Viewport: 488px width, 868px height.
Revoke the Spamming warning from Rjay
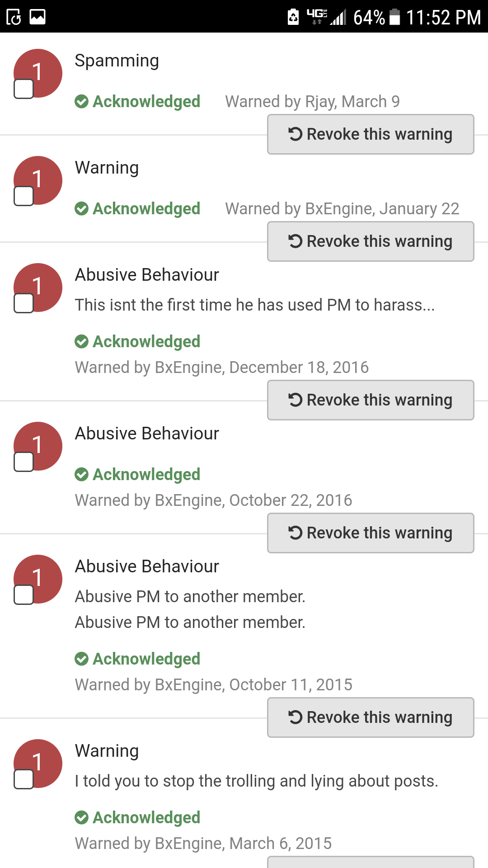point(371,134)
